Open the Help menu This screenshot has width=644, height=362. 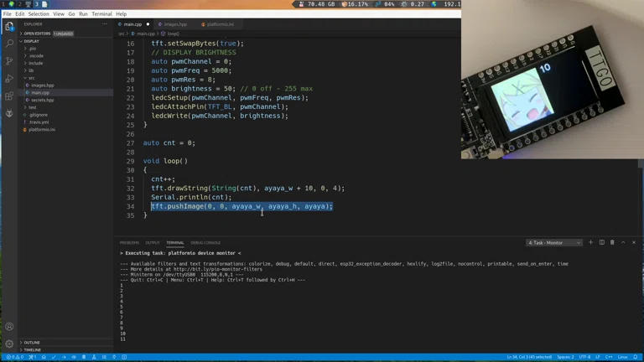point(121,14)
